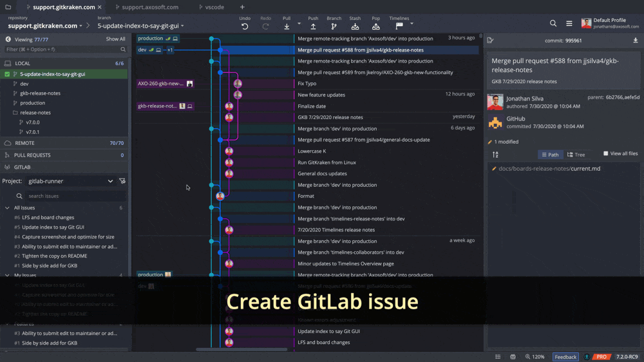Screen dimensions: 644x362
Task: Click the production branch label at top
Action: (158, 38)
